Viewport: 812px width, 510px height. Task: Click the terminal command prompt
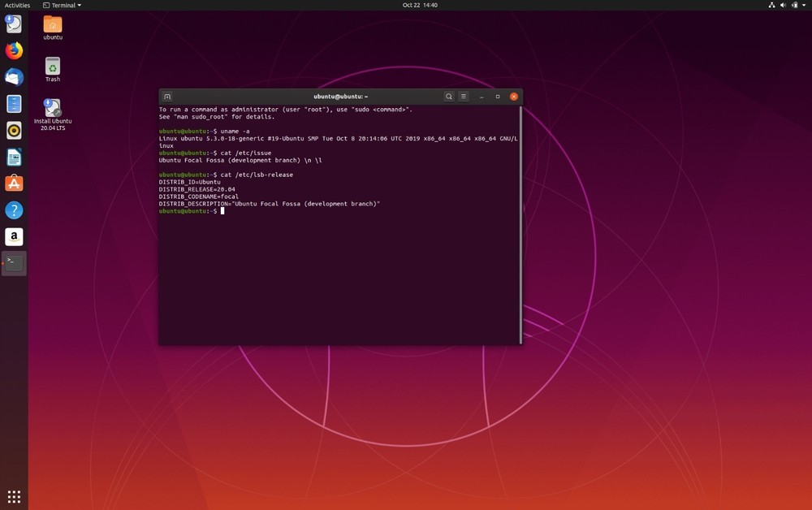click(x=223, y=211)
